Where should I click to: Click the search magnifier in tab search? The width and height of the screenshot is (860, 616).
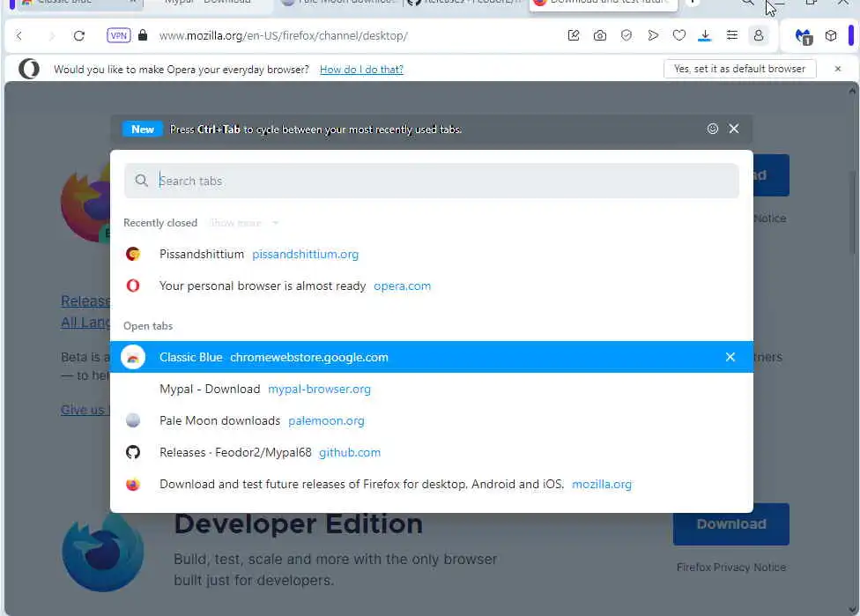(142, 181)
